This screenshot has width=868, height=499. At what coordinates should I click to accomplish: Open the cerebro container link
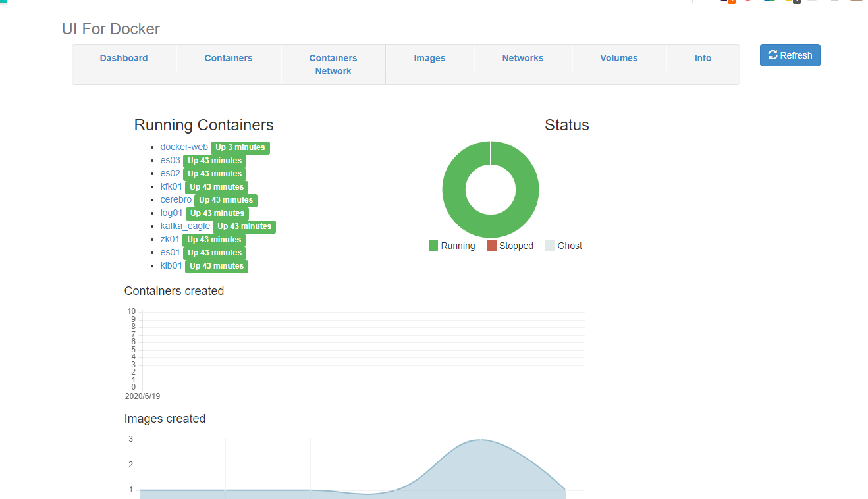(x=176, y=199)
